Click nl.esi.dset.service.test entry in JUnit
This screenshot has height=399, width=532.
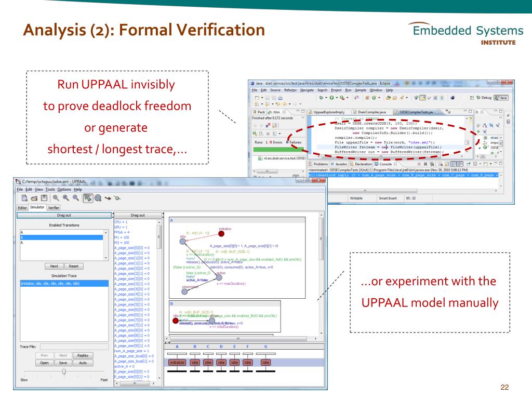(x=282, y=158)
